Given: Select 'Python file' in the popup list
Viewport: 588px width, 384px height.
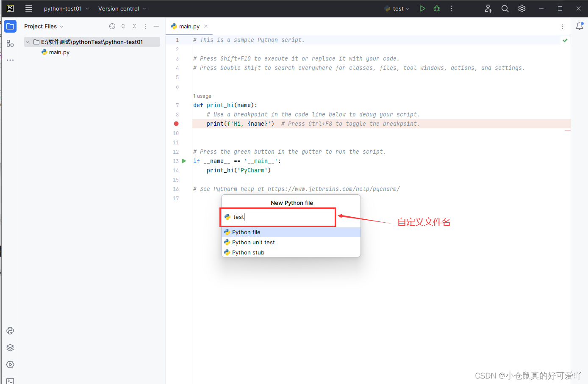Looking at the screenshot, I should click(x=291, y=232).
